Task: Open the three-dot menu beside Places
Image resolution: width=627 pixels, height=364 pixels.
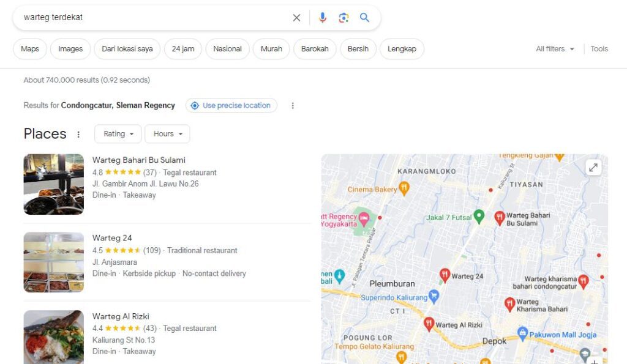Action: (78, 134)
